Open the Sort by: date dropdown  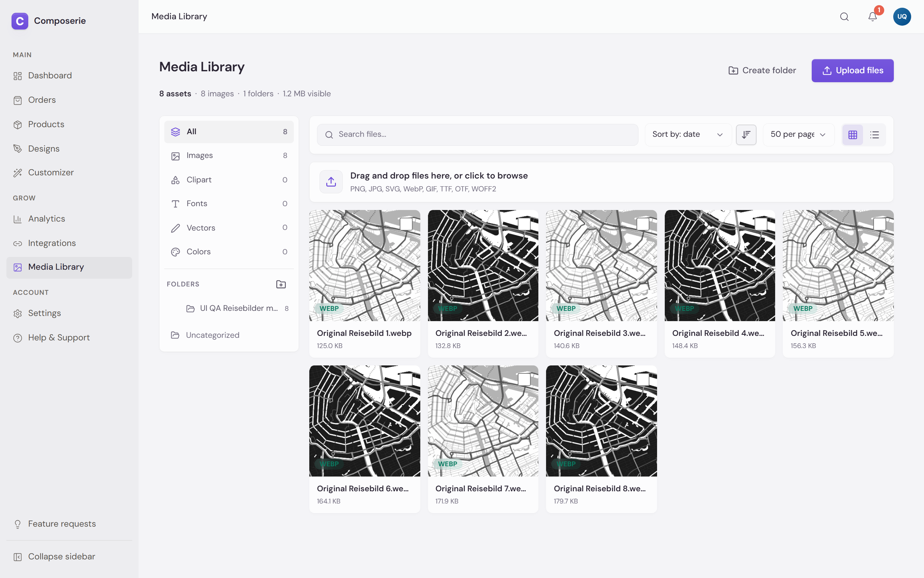click(688, 135)
